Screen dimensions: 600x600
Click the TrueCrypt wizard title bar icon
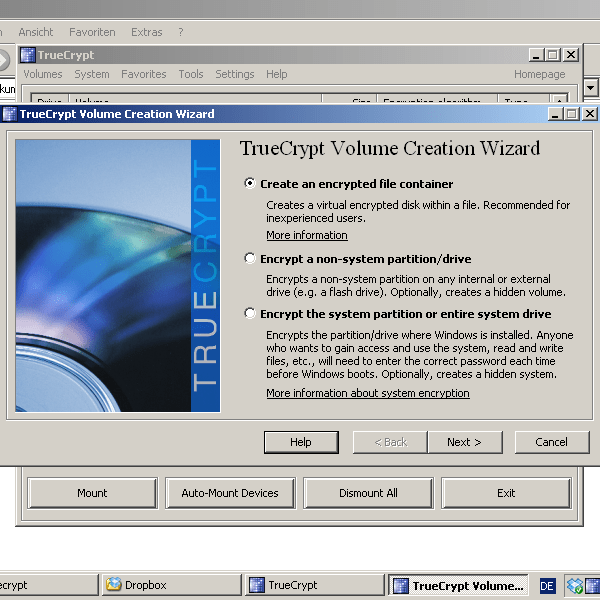coord(9,114)
